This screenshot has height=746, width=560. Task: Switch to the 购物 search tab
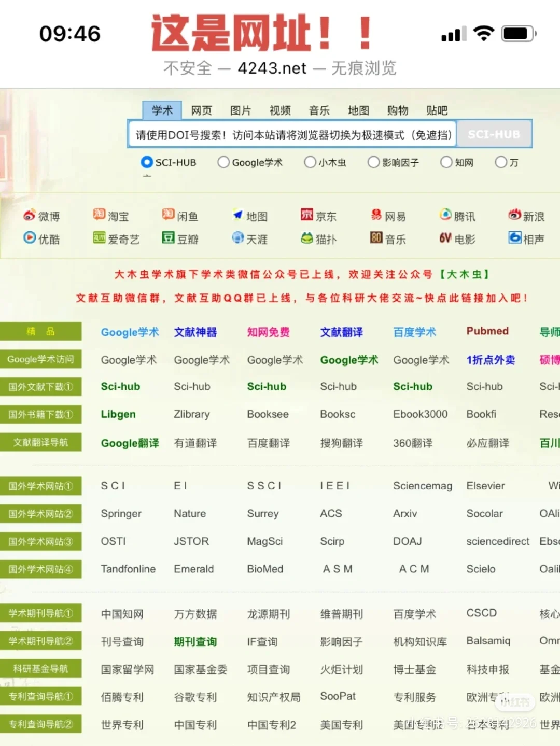(x=398, y=110)
